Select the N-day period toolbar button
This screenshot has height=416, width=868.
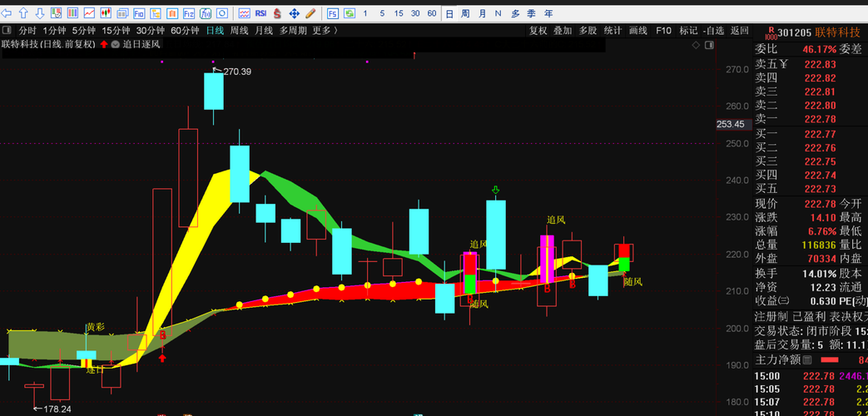point(498,13)
